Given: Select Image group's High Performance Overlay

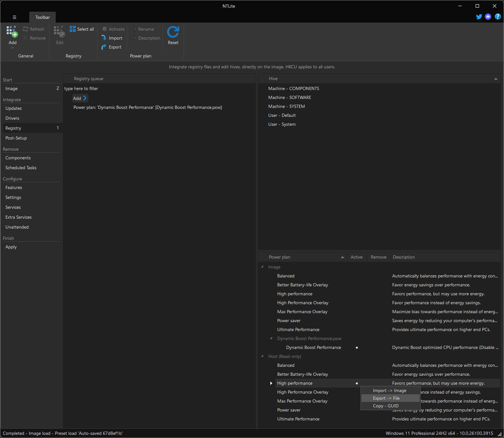Looking at the screenshot, I should coord(303,303).
